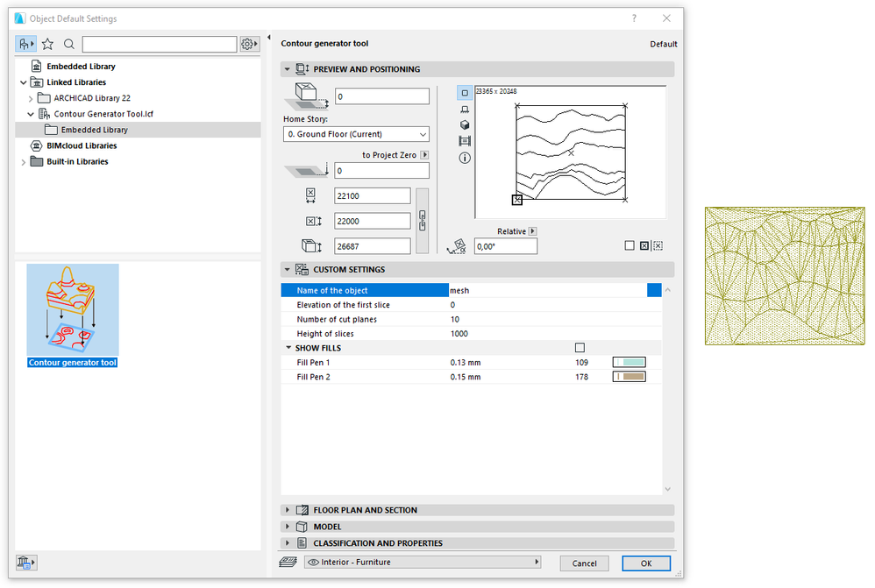The image size is (875, 588).
Task: Toggle the crossed square anchor option
Action: click(644, 245)
